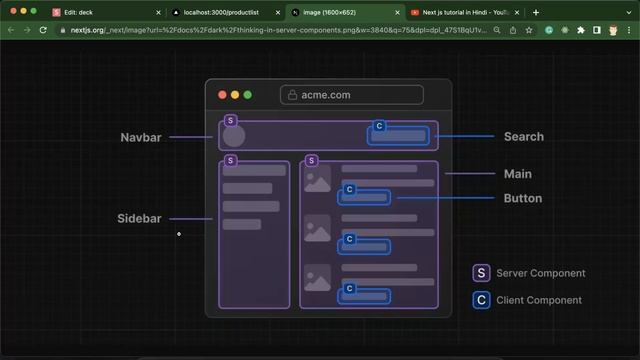Expand the tab search dropdown arrow

click(629, 13)
